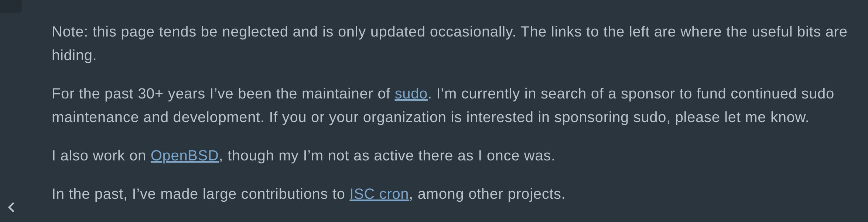Visit the ISC cron link
Viewport: 868px width, 222px height.
[379, 194]
